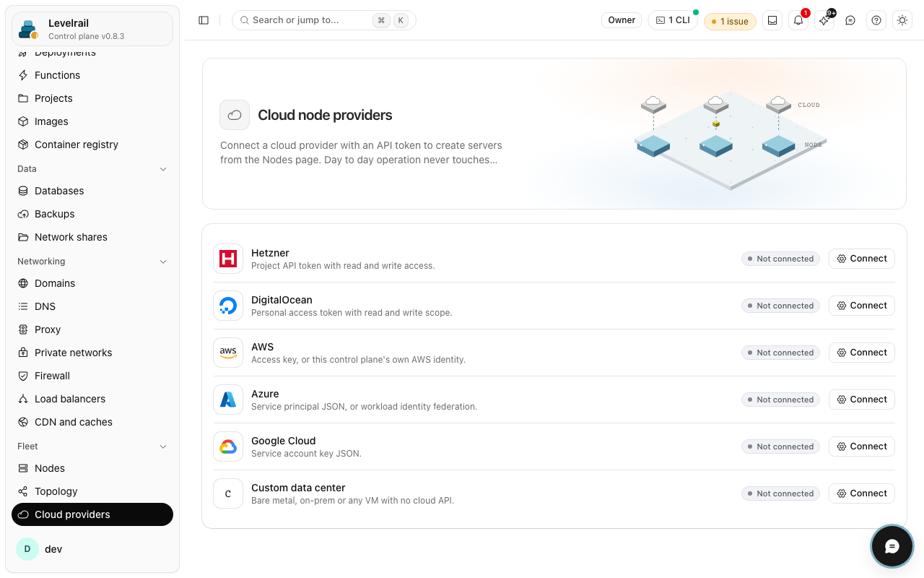Click "Project API token with read and write access."
Viewport: 924px width, 578px height.
click(x=343, y=266)
